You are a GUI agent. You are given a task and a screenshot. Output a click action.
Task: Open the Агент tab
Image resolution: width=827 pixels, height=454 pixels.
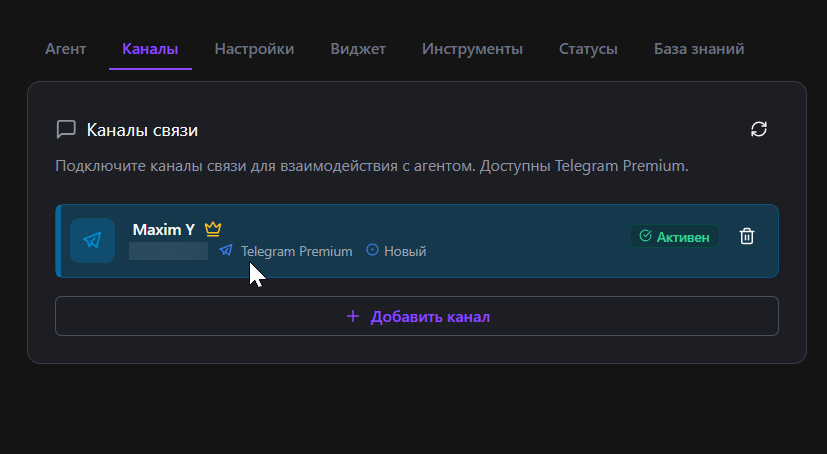tap(66, 49)
